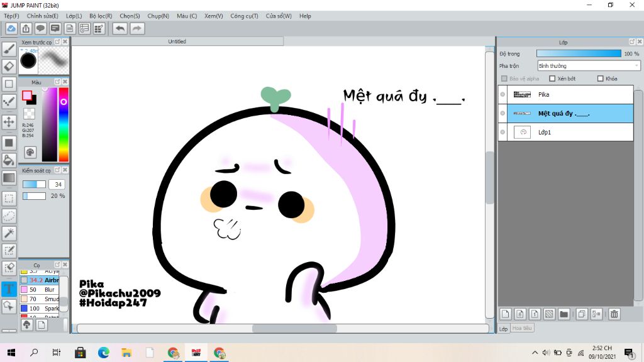Click the round speech bubble toolbar icon
The width and height of the screenshot is (644, 362).
pyautogui.click(x=40, y=28)
